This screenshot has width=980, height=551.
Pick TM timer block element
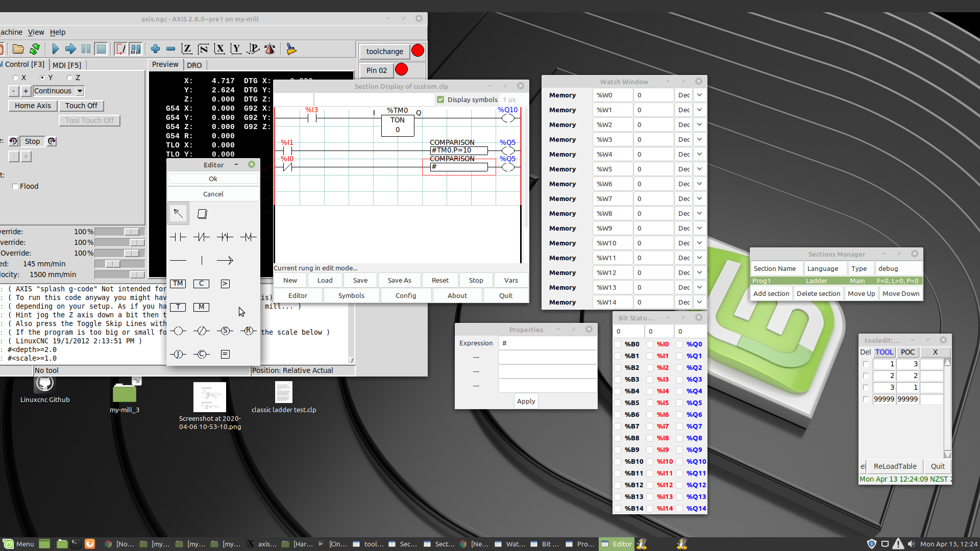(x=178, y=284)
